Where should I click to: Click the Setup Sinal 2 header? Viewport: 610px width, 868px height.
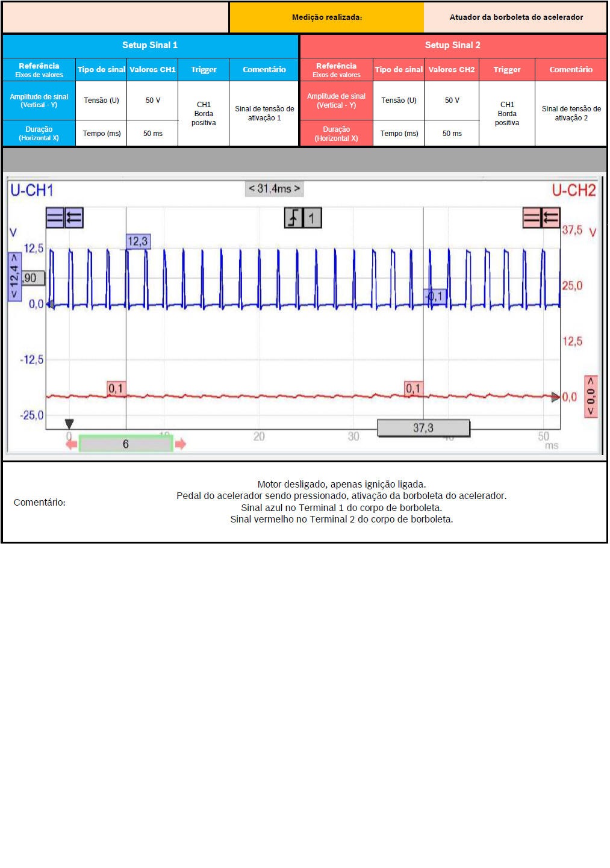coord(453,45)
